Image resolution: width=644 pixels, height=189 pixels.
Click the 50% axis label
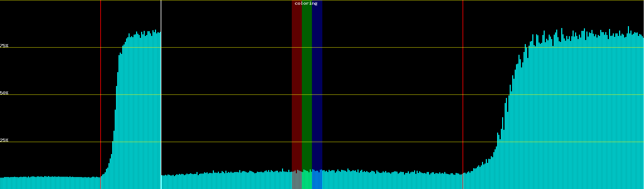[4, 93]
